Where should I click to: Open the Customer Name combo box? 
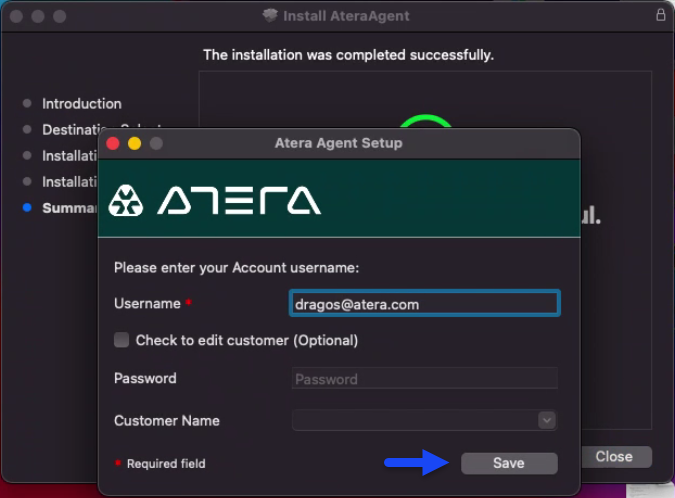coord(424,420)
